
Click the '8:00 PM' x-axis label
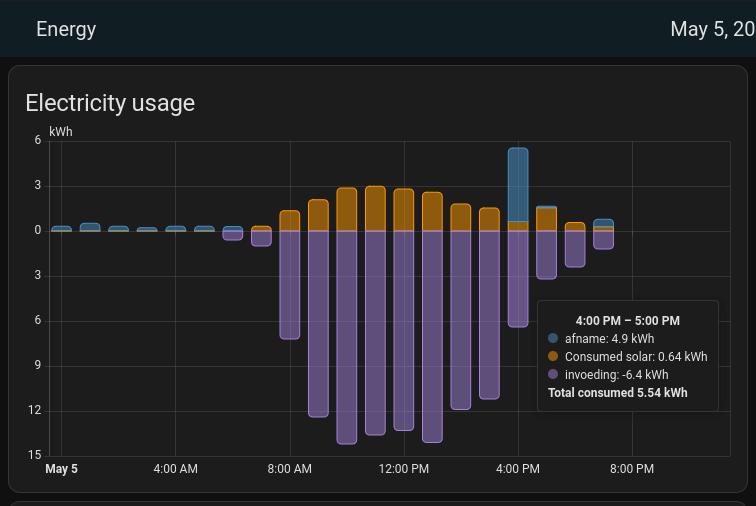pyautogui.click(x=632, y=469)
